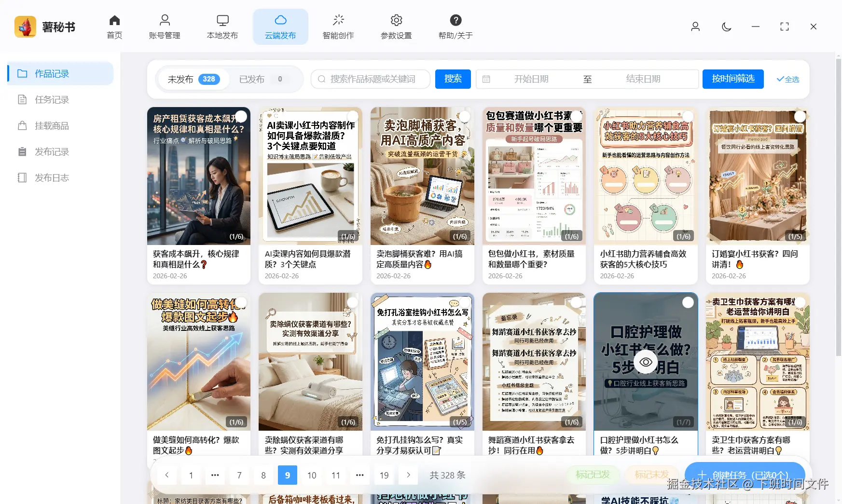The image size is (842, 504).
Task: Switch to 本地发布 local publishing
Action: 222,27
